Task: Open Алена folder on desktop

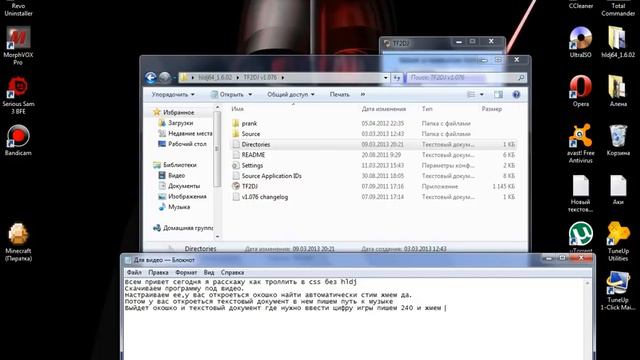Action: [618, 91]
